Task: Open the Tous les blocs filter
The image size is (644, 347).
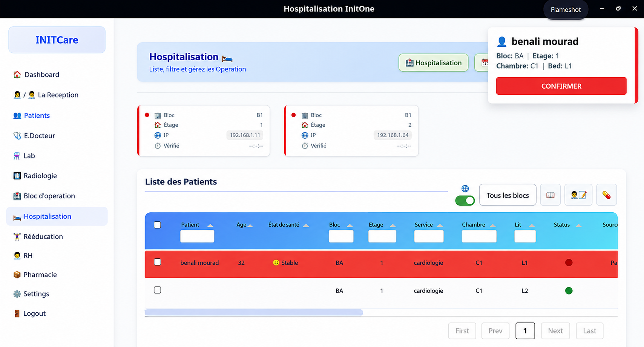Action: (508, 195)
